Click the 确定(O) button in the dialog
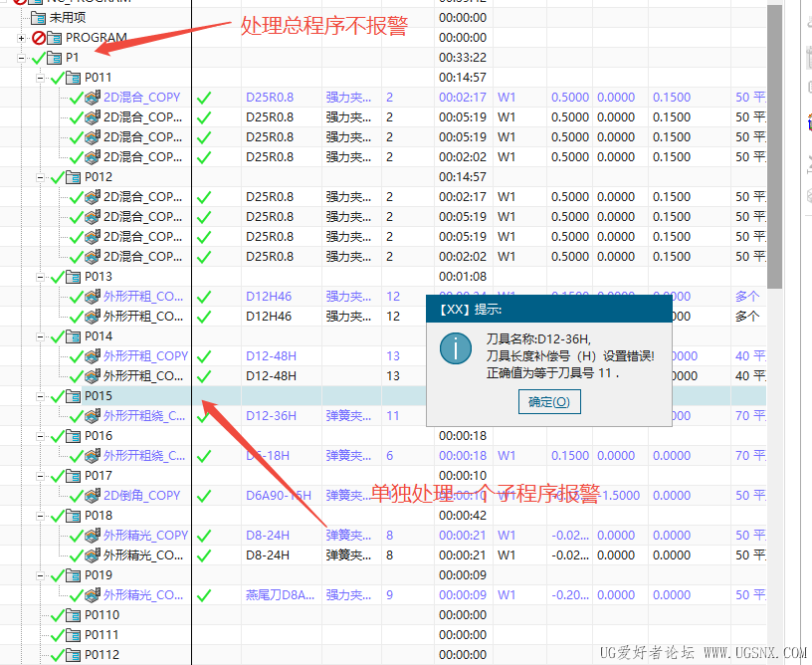 click(549, 402)
